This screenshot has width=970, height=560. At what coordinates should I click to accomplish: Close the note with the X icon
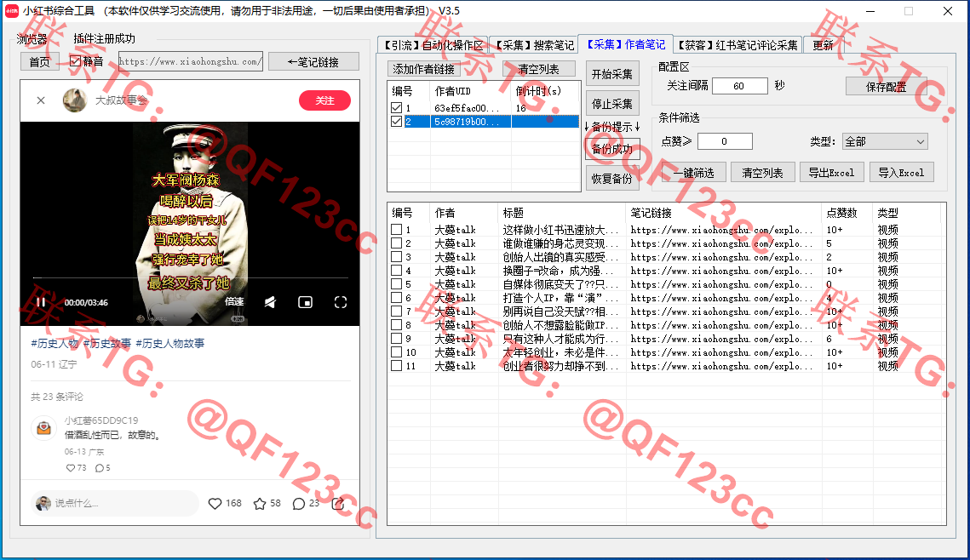[41, 100]
